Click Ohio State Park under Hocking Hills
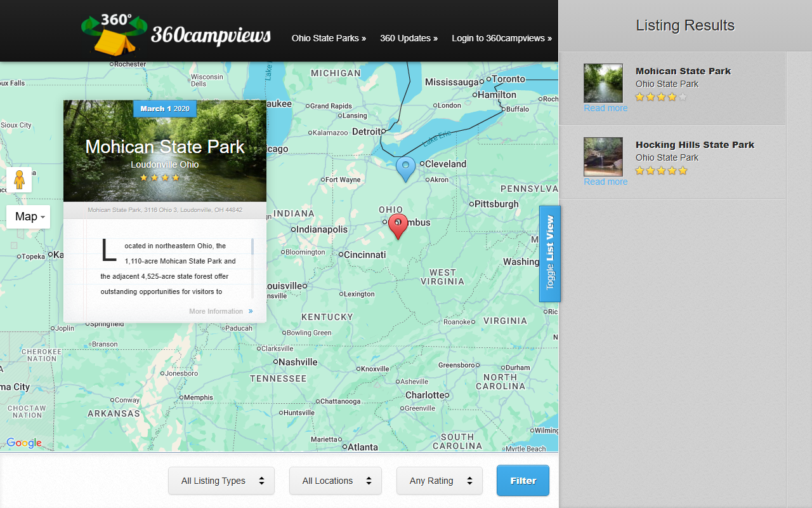Screen dimensions: 812x508 click(x=667, y=157)
